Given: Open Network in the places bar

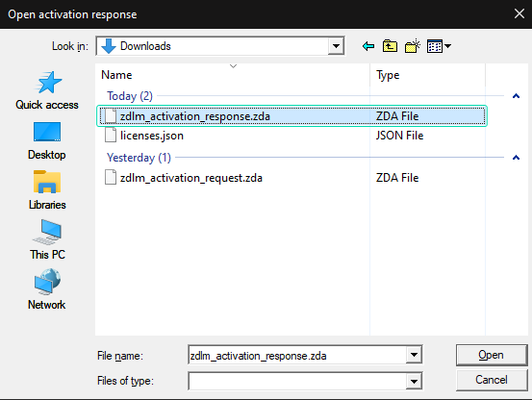Looking at the screenshot, I should pos(47,289).
